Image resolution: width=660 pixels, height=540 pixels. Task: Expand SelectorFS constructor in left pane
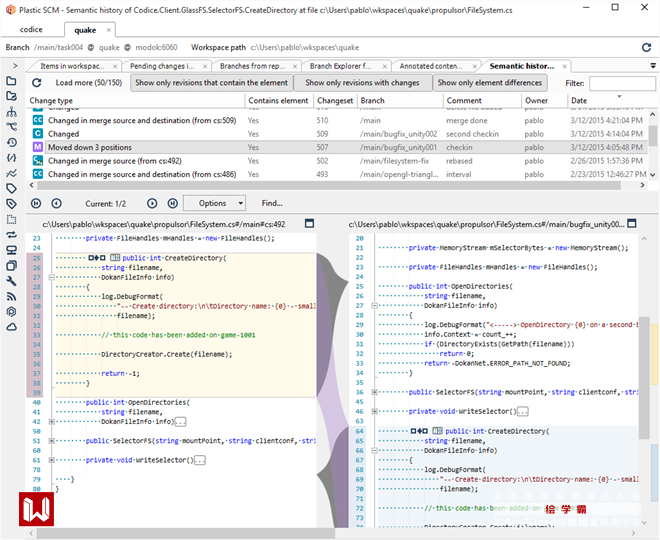pyautogui.click(x=51, y=441)
